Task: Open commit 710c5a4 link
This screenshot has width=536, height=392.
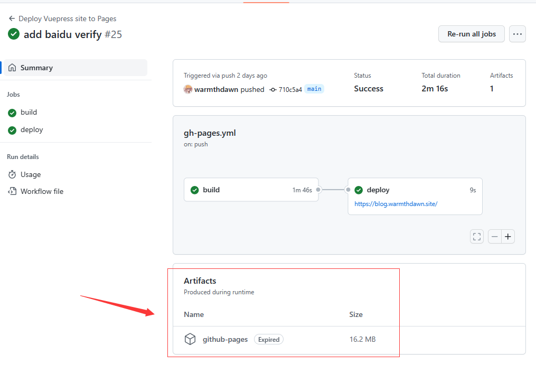Action: pos(290,89)
